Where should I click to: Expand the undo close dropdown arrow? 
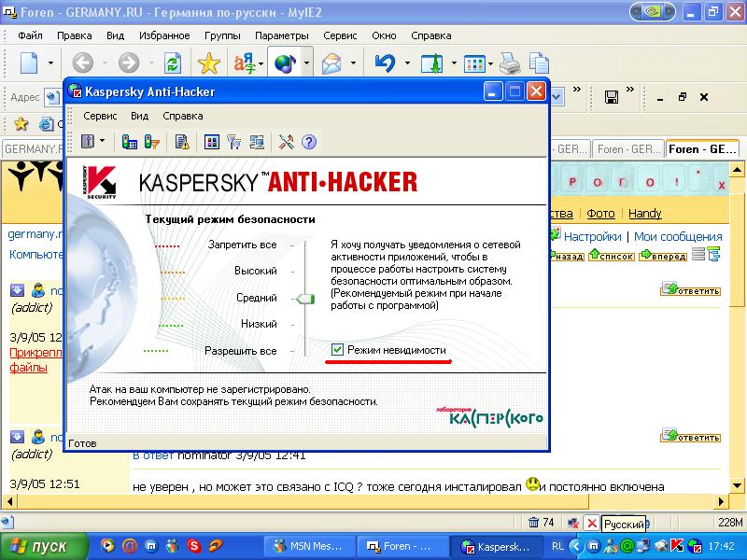pyautogui.click(x=407, y=63)
